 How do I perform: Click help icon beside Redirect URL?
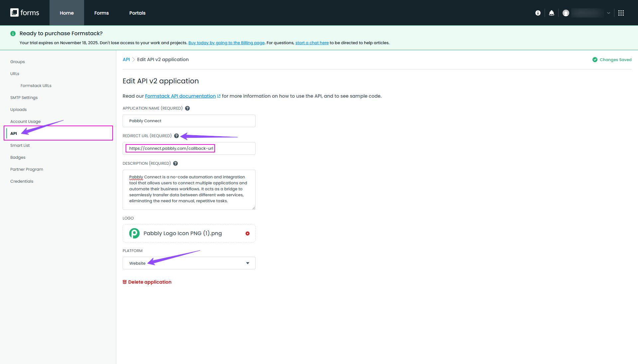(176, 136)
